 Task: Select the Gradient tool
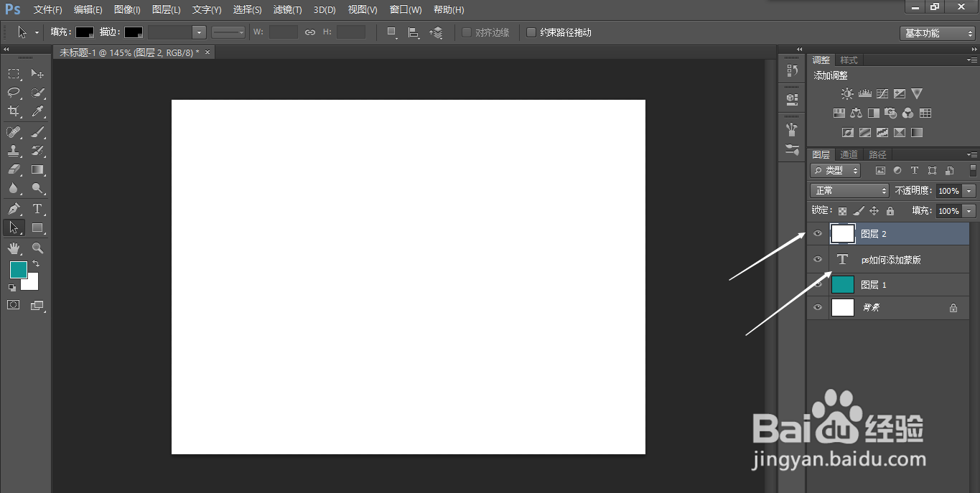coord(37,170)
